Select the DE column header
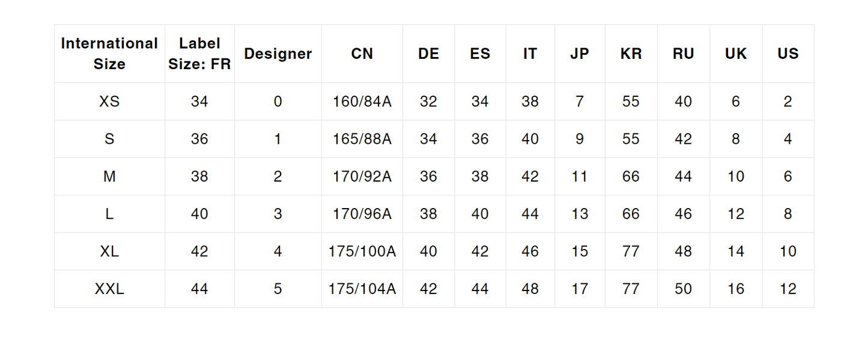 [428, 54]
